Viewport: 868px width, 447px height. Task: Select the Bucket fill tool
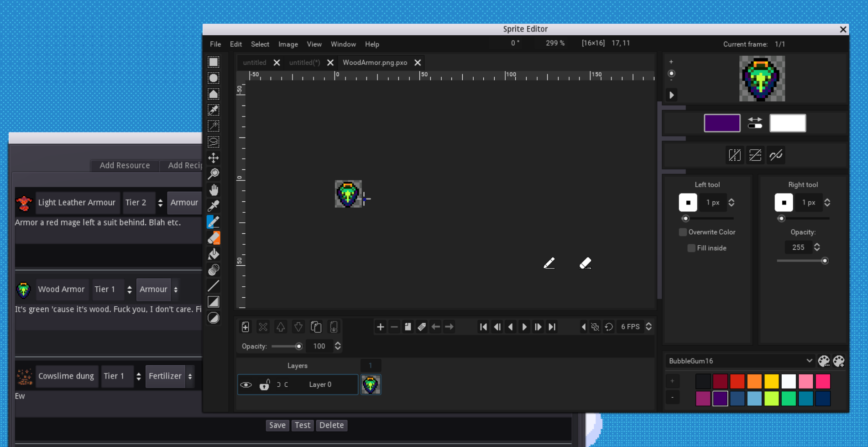(x=213, y=254)
